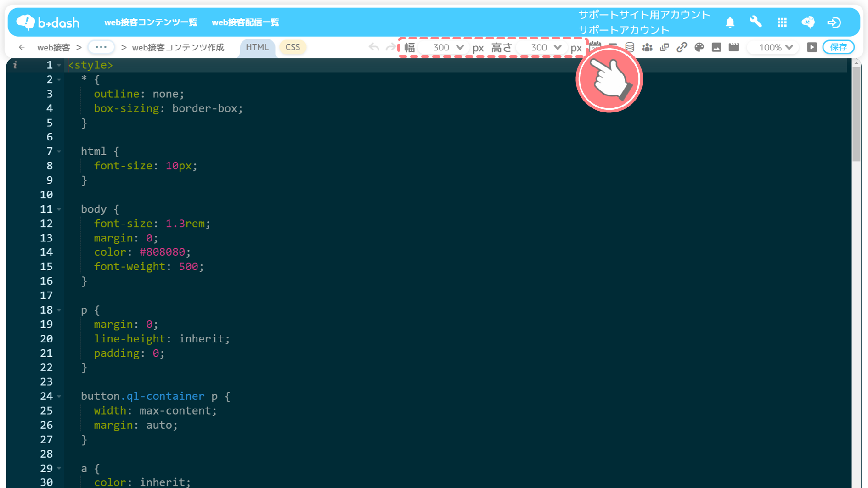Viewport: 868px width, 488px height.
Task: Collapse the a rule at line 29
Action: (59, 469)
